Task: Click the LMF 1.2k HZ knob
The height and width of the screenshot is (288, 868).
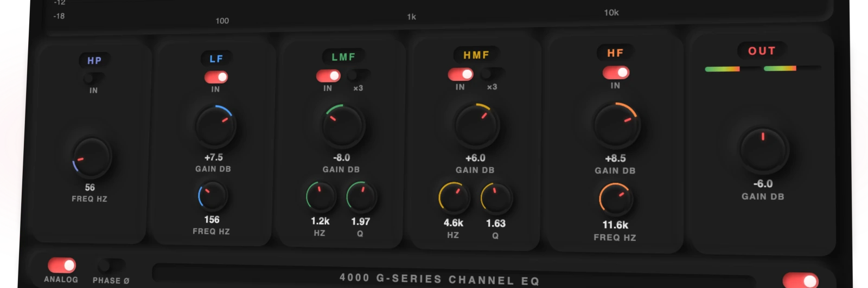Action: pyautogui.click(x=321, y=197)
